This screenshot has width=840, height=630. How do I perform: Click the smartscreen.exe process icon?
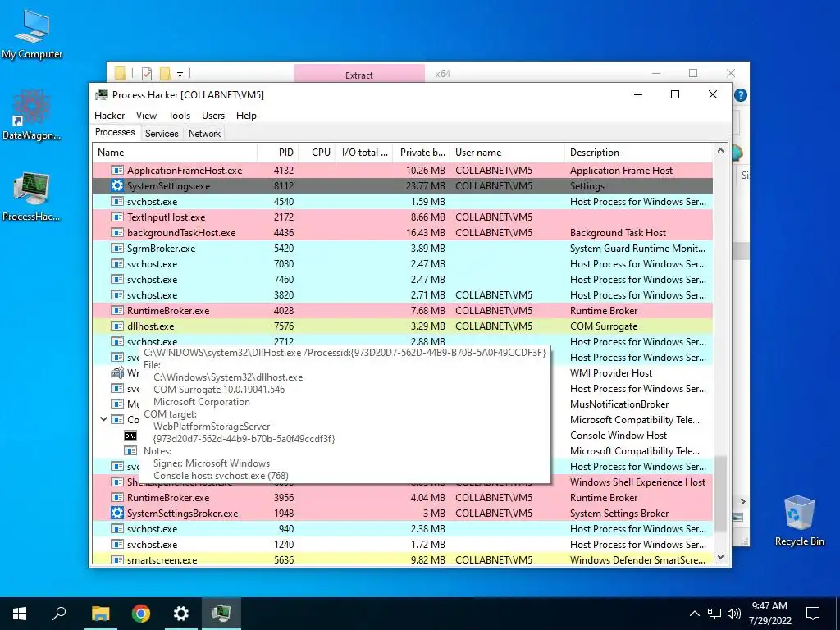[116, 559]
